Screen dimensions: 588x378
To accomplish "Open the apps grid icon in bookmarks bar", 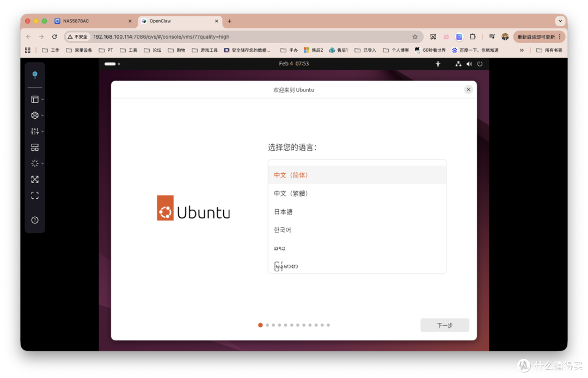I will pos(28,50).
